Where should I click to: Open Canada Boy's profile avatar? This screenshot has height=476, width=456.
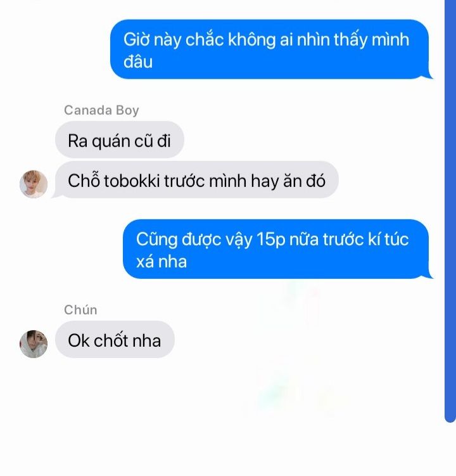pyautogui.click(x=34, y=184)
